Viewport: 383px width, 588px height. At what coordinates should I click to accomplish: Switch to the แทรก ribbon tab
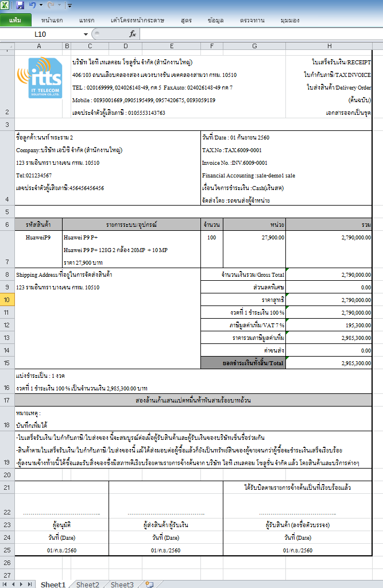[87, 20]
